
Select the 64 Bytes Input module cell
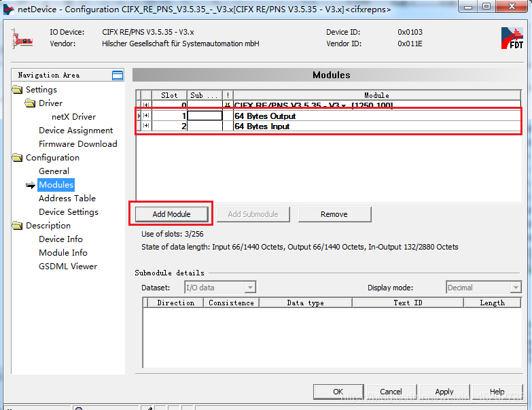click(376, 126)
